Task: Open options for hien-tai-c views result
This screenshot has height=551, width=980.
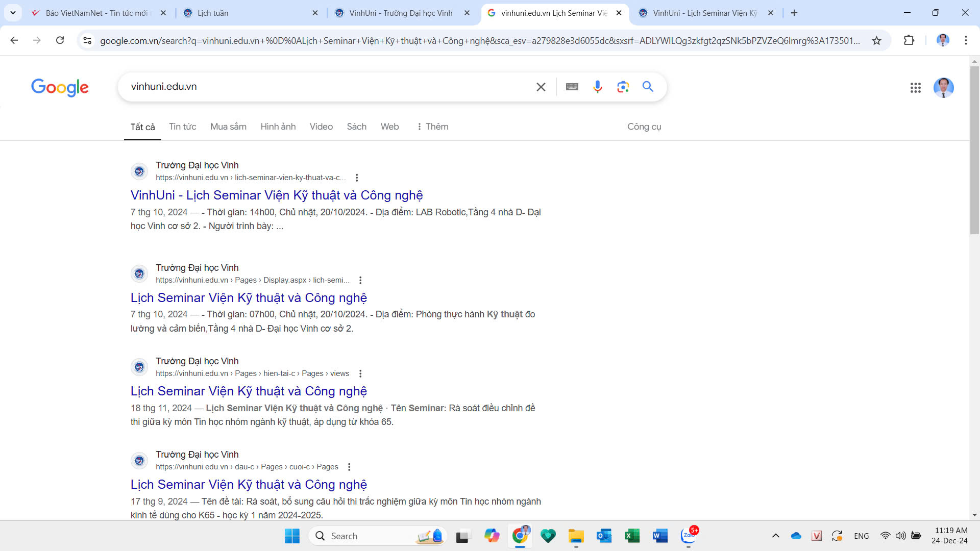Action: tap(360, 373)
